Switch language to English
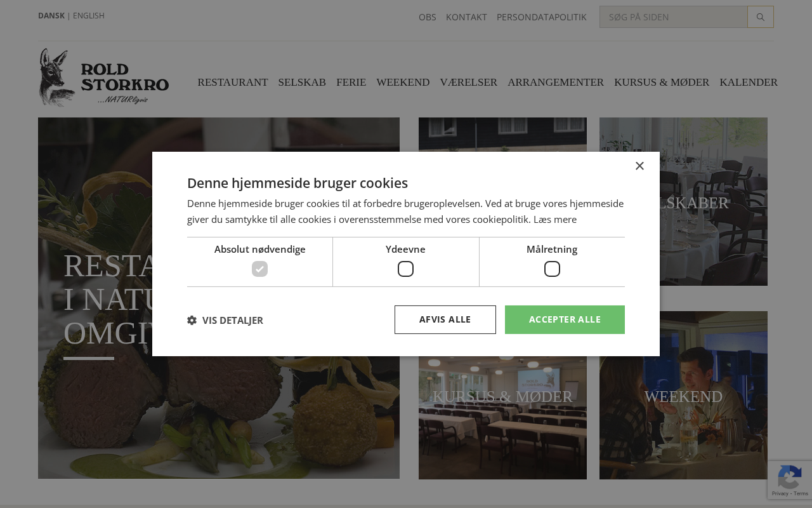Image resolution: width=812 pixels, height=508 pixels. (x=88, y=15)
